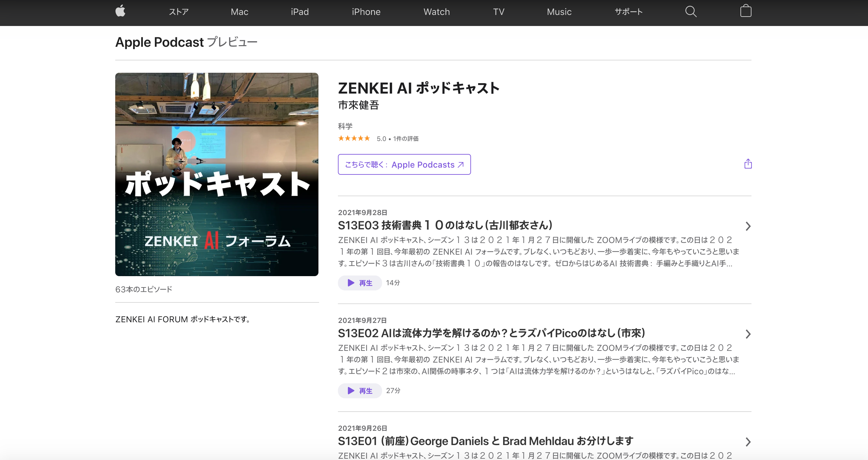
Task: Open the Mac menu item
Action: [240, 12]
